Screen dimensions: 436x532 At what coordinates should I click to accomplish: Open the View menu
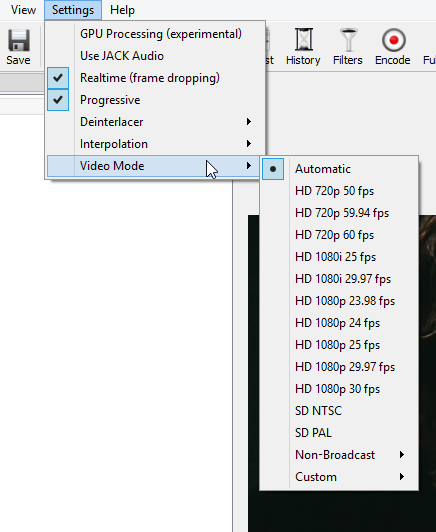coord(23,10)
